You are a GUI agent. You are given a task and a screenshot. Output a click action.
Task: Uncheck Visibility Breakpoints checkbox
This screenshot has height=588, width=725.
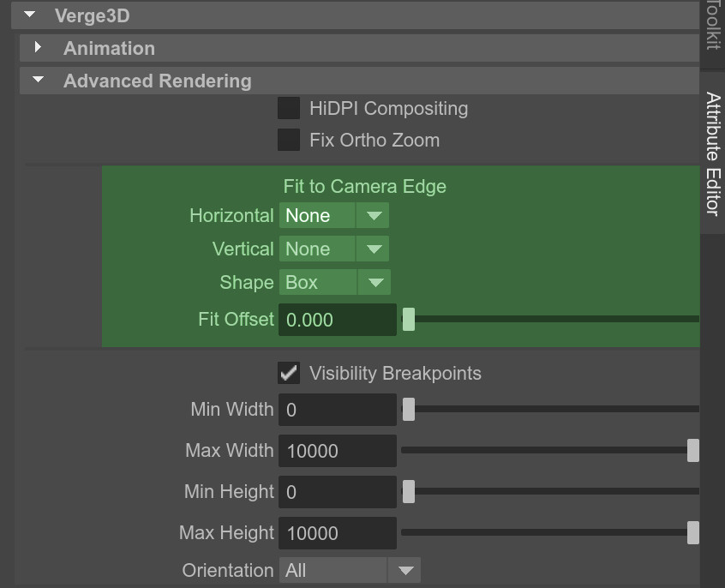point(289,373)
